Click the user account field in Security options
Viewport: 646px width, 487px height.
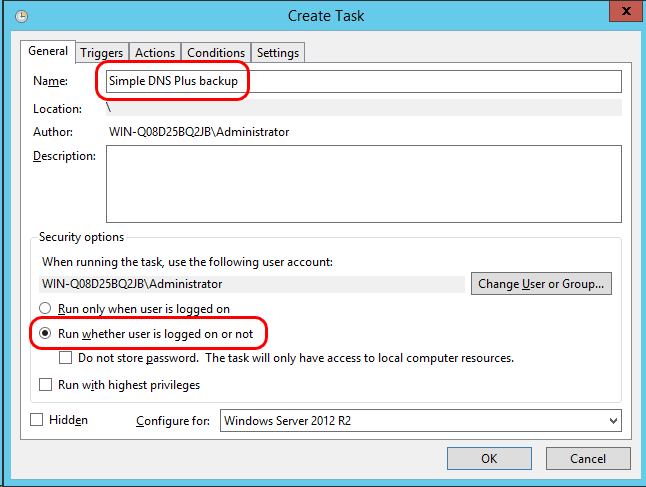click(x=252, y=284)
